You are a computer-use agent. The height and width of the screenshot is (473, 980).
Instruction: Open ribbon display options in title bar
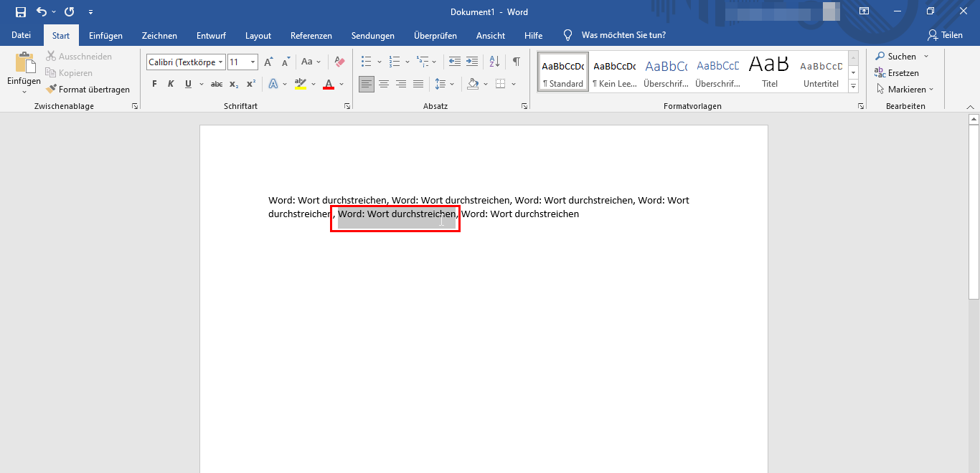[864, 11]
